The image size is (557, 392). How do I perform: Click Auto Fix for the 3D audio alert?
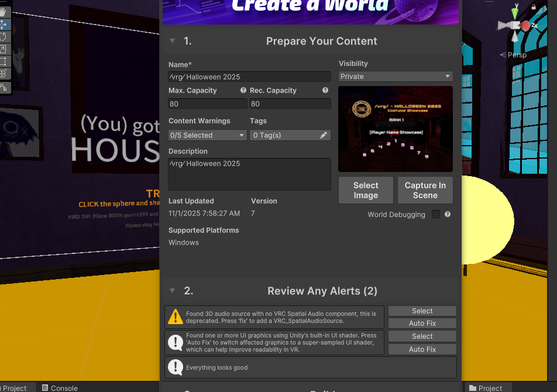point(422,324)
